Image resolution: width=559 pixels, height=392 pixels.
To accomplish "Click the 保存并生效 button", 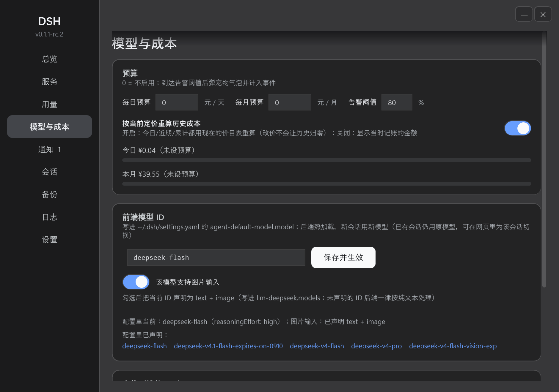I will pos(343,257).
